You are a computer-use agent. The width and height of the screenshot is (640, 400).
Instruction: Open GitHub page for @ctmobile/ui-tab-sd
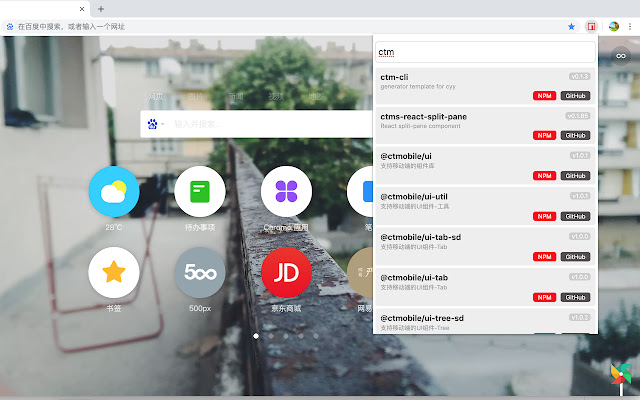576,257
